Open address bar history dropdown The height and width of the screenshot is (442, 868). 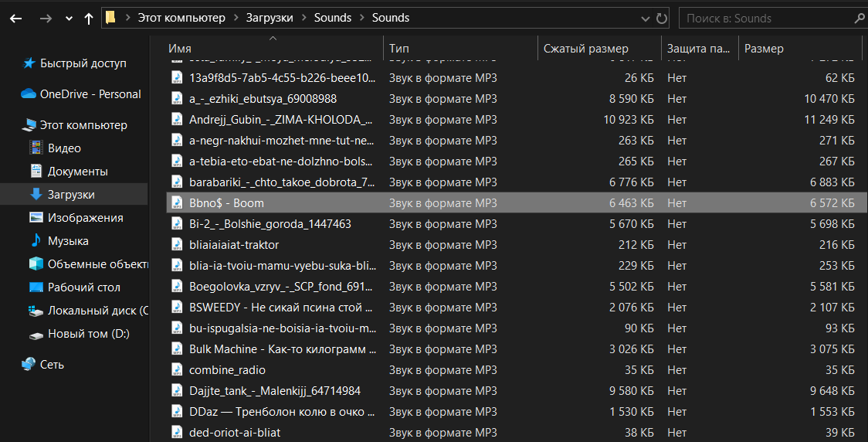645,19
